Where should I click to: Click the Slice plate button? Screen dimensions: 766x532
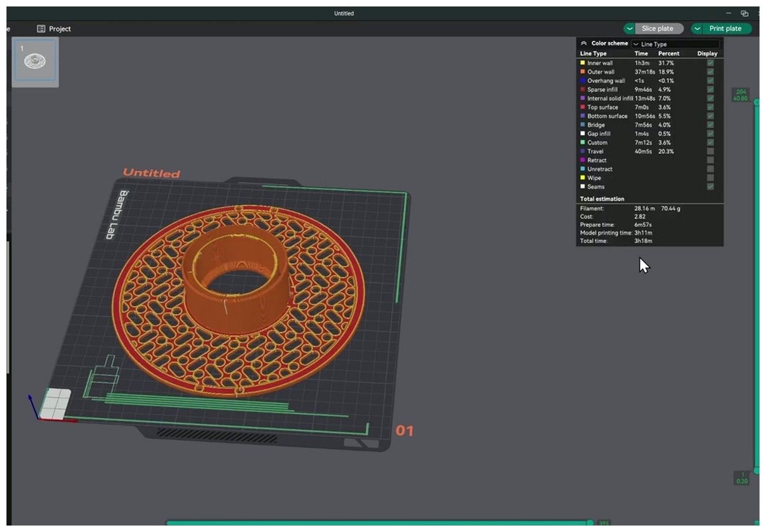tap(659, 28)
